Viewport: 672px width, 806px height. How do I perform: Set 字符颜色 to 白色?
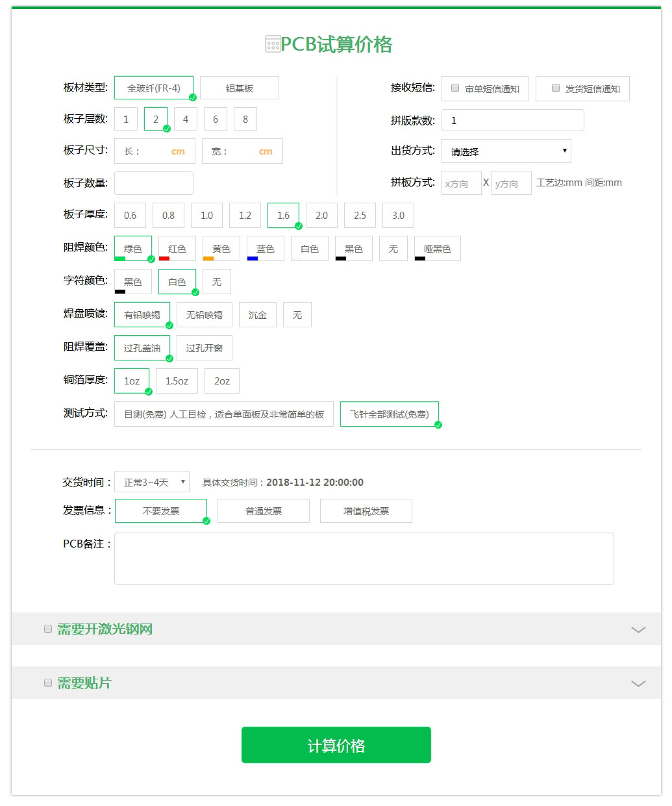177,281
